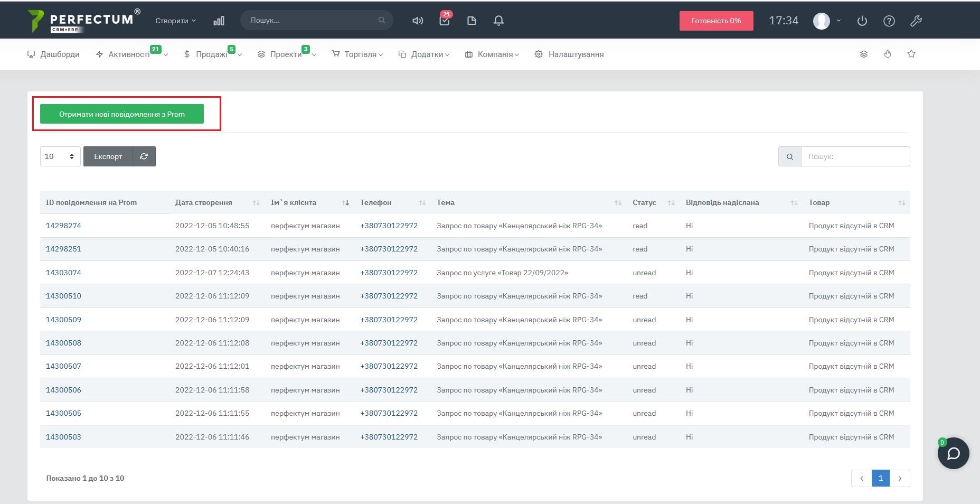Open the notifications bell icon
The image size is (980, 504).
498,21
